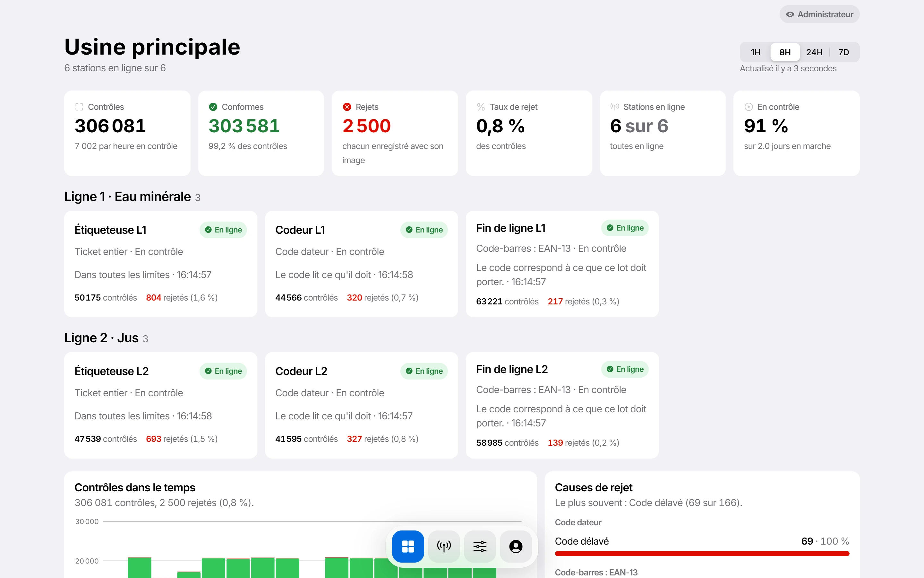
Task: Click the play icon beside En contrôle
Action: (x=749, y=107)
